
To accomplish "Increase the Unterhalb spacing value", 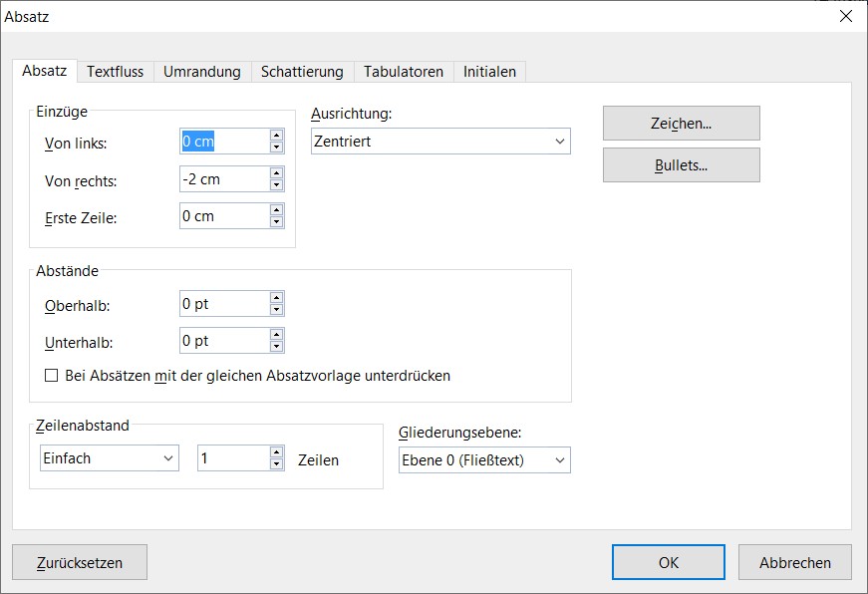I will (276, 335).
